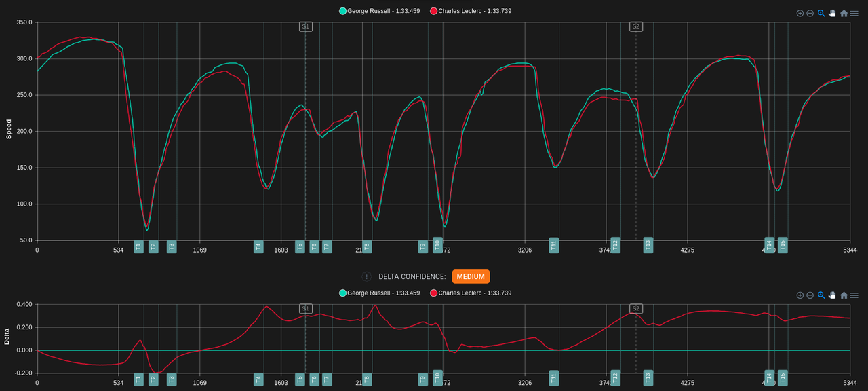Click the 'Speed' y-axis title
868x391 pixels.
[x=9, y=130]
